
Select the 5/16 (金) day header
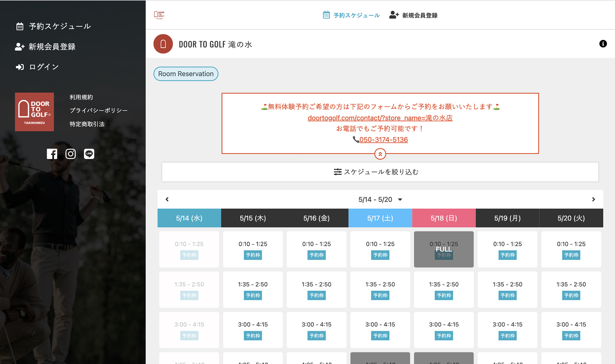pyautogui.click(x=316, y=218)
